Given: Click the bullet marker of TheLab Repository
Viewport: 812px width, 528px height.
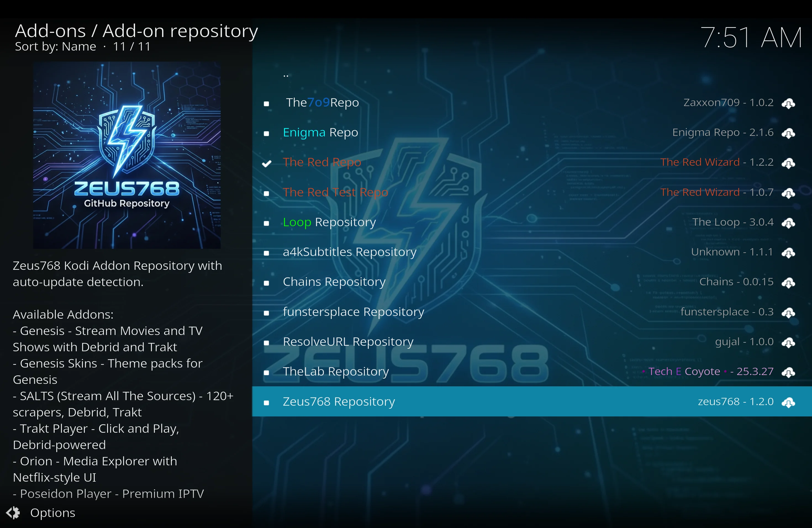Looking at the screenshot, I should (267, 373).
